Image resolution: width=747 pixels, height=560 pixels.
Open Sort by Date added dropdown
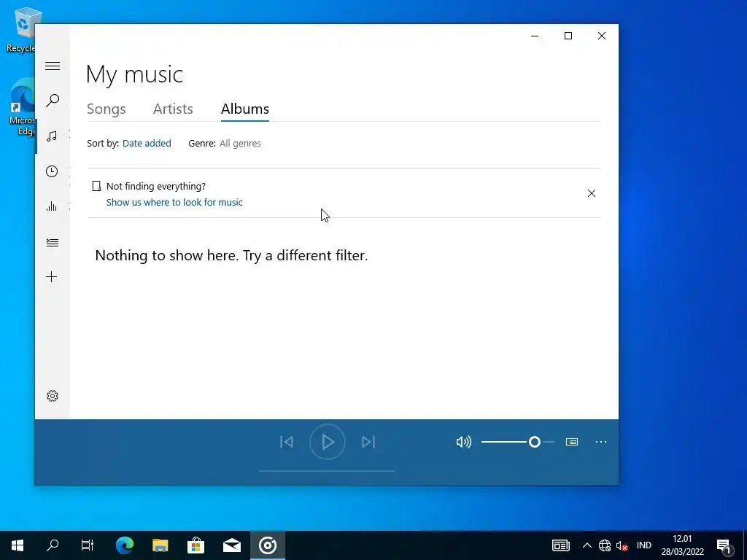click(147, 144)
